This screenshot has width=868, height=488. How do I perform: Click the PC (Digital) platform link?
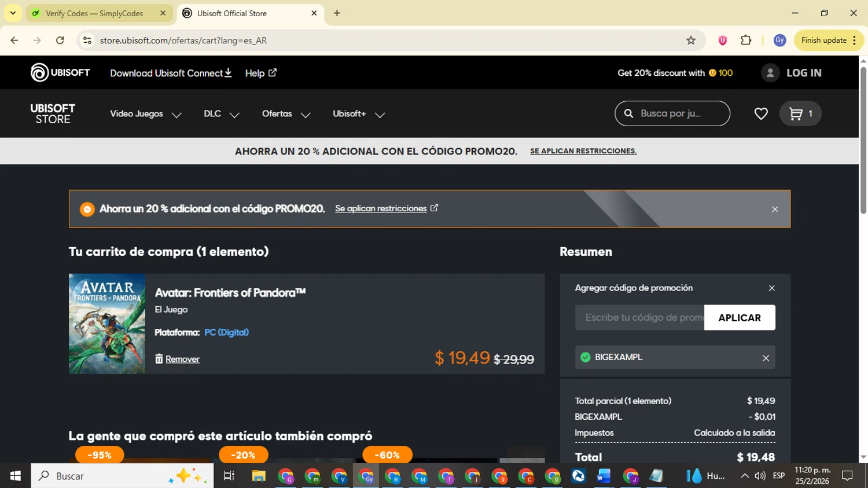point(226,332)
